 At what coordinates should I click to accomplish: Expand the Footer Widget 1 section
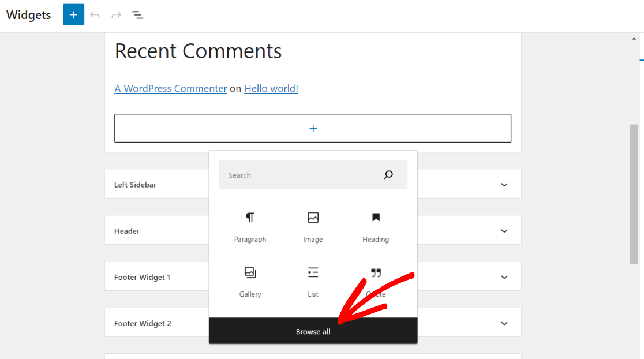pos(504,276)
